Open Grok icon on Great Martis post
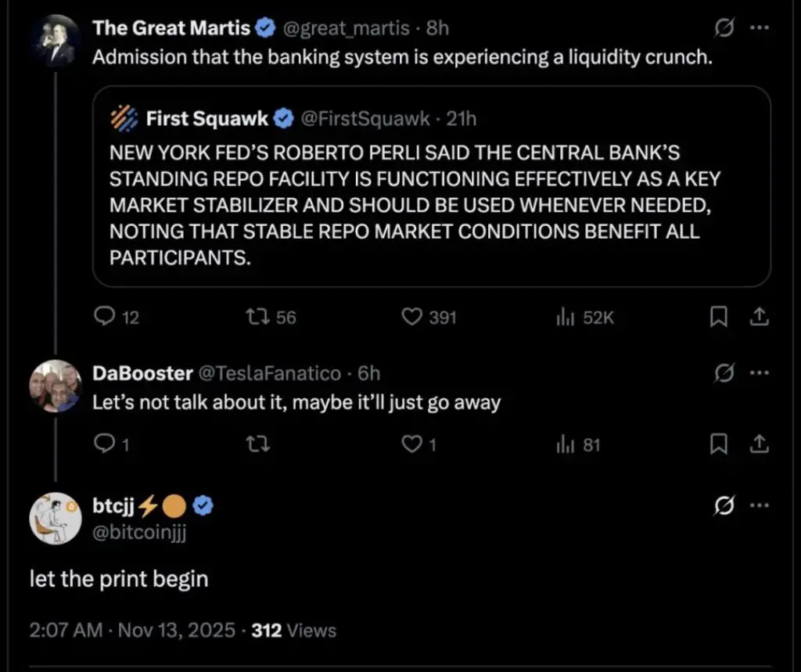Image resolution: width=801 pixels, height=672 pixels. click(x=725, y=28)
